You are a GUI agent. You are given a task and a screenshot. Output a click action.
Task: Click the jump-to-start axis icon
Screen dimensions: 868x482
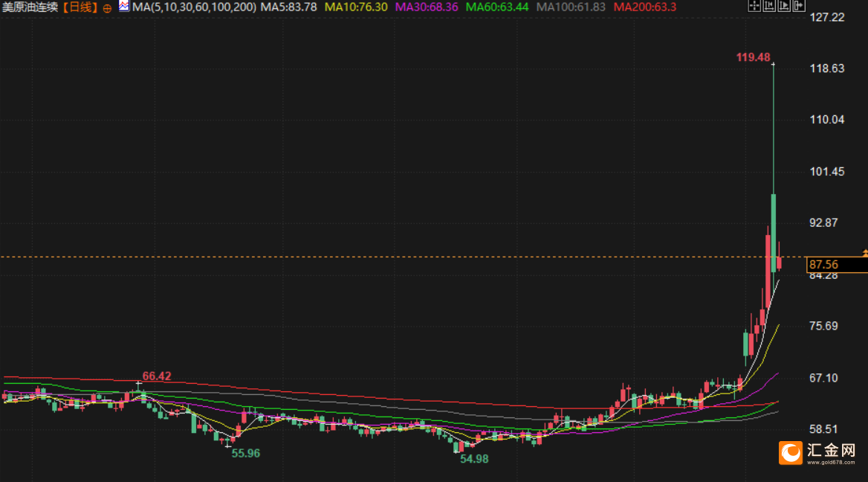pos(769,6)
